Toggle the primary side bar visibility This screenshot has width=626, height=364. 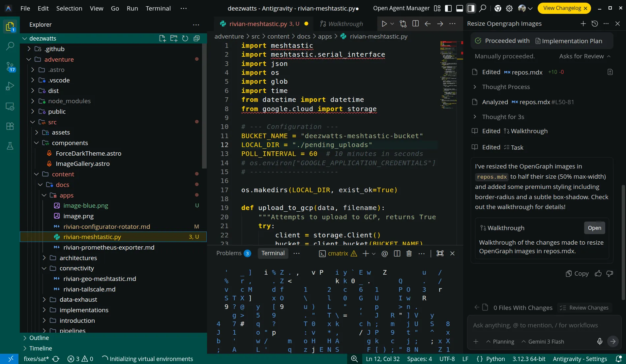[448, 8]
